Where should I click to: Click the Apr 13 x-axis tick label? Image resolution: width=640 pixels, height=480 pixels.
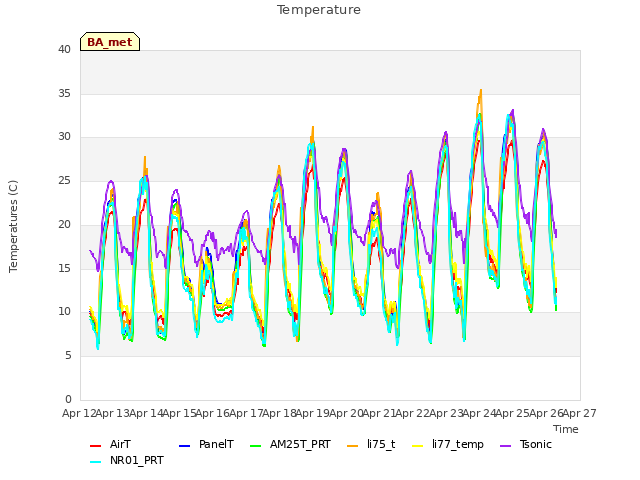(x=113, y=413)
